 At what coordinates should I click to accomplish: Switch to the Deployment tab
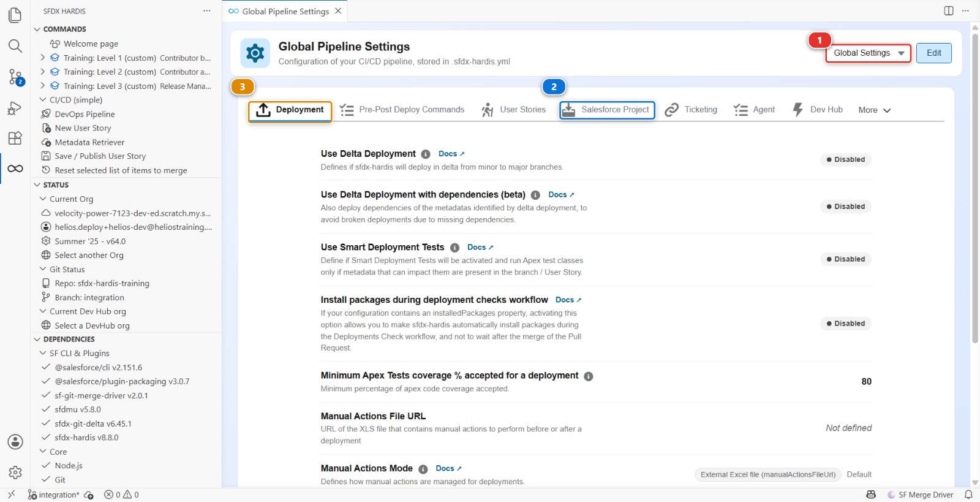click(x=290, y=110)
